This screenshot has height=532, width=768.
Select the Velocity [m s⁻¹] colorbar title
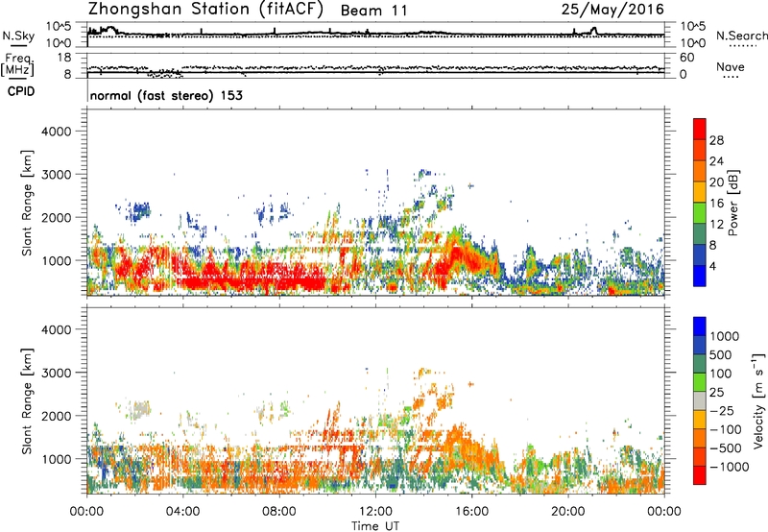pos(758,400)
